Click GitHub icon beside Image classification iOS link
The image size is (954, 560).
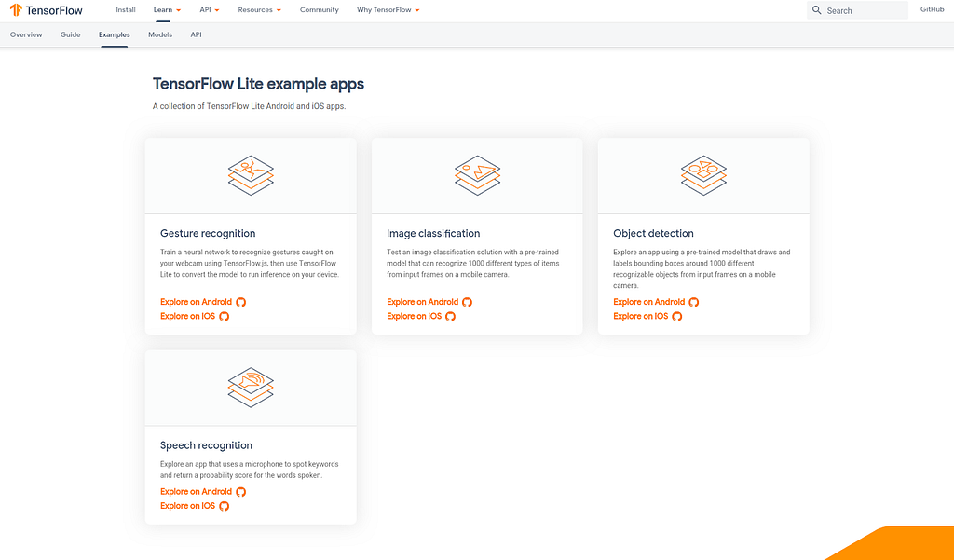coord(450,317)
